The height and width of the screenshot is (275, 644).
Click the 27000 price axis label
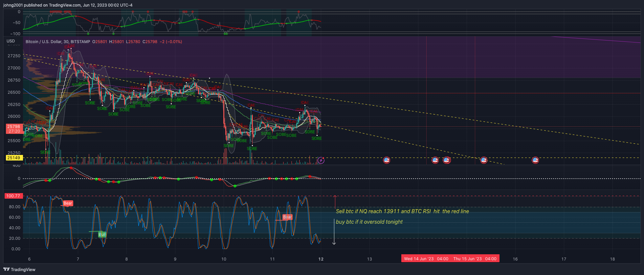[14, 68]
